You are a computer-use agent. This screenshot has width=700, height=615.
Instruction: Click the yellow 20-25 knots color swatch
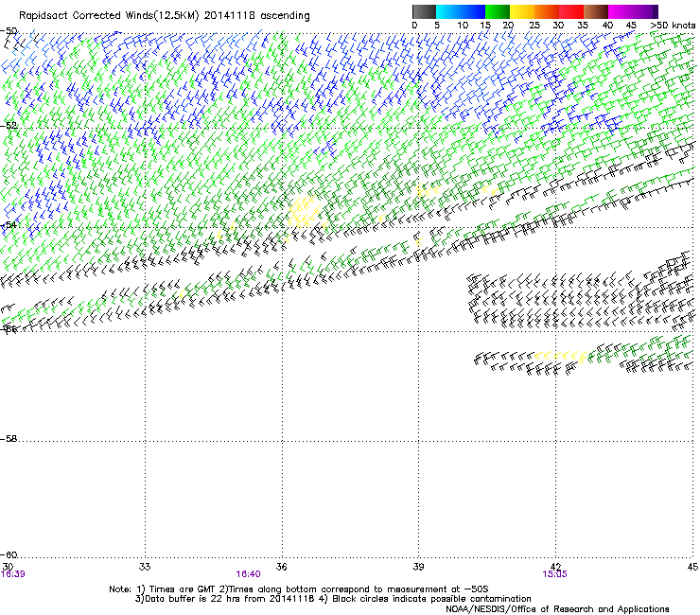pyautogui.click(x=522, y=11)
